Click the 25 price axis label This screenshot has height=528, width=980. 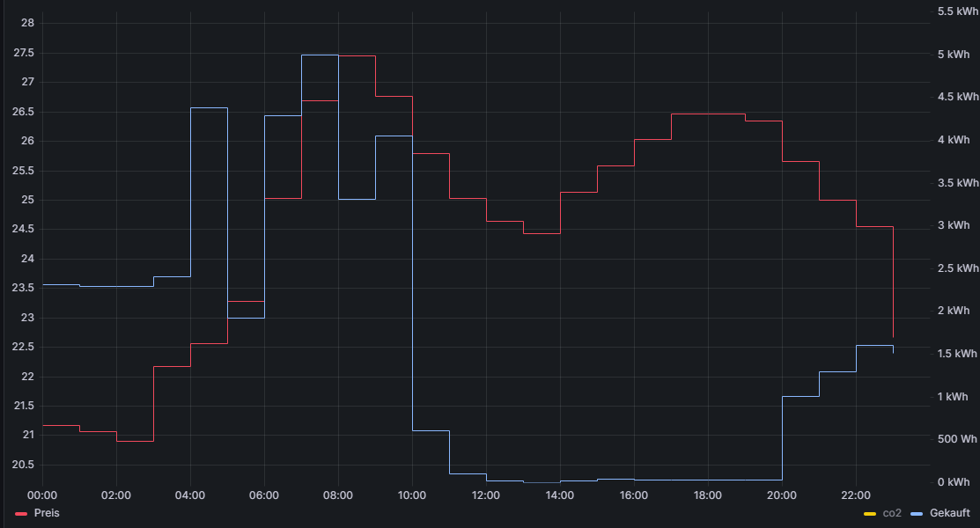(27, 200)
